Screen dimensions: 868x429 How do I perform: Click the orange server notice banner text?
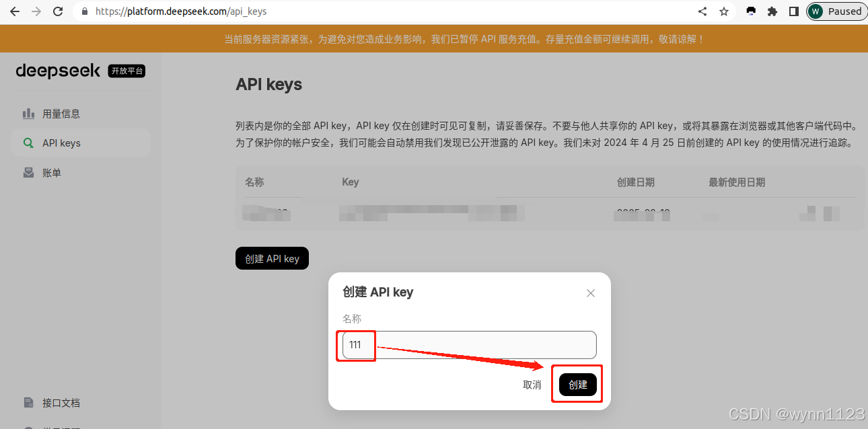click(x=465, y=39)
